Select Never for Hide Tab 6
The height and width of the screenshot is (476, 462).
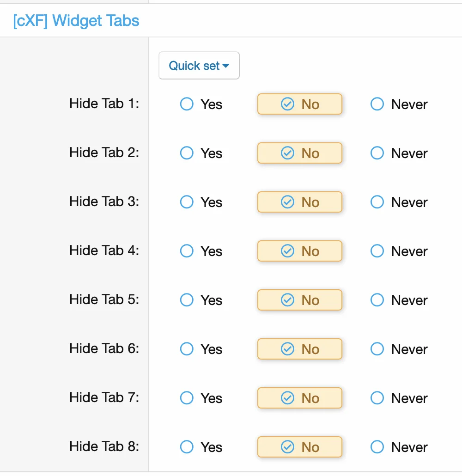[377, 349]
